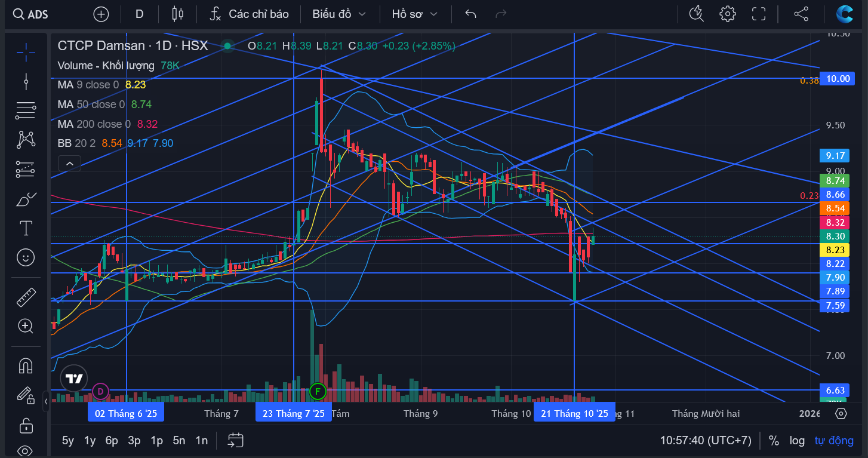
Task: Toggle log scale button
Action: pyautogui.click(x=797, y=441)
